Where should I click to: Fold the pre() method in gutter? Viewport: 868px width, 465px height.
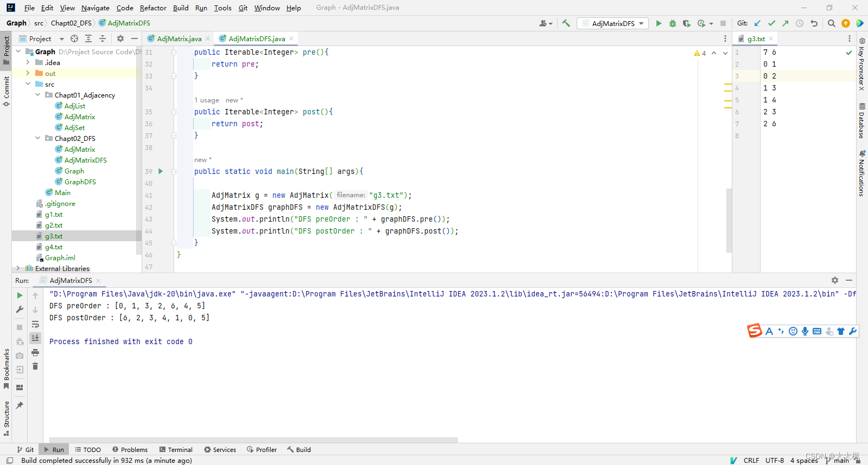tap(174, 52)
